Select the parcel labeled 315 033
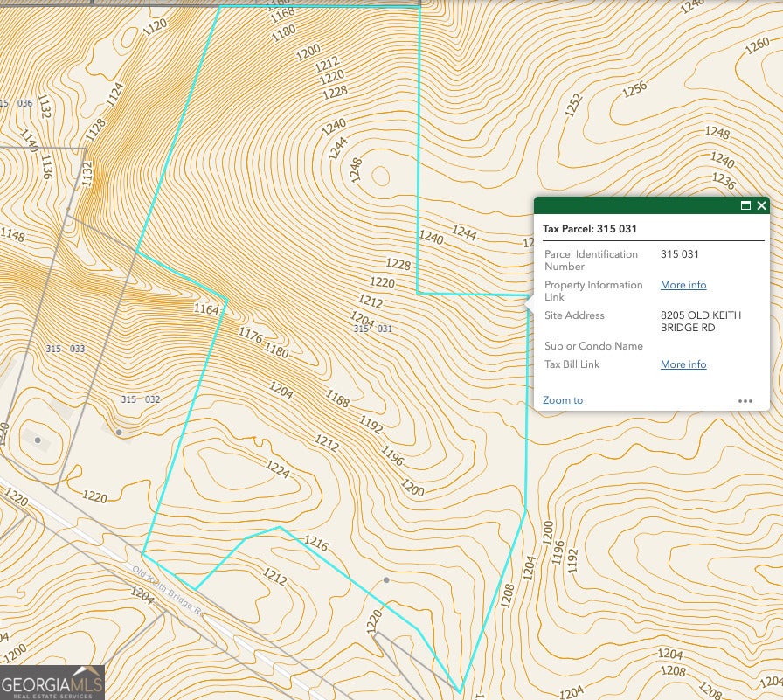The image size is (783, 700). (66, 349)
